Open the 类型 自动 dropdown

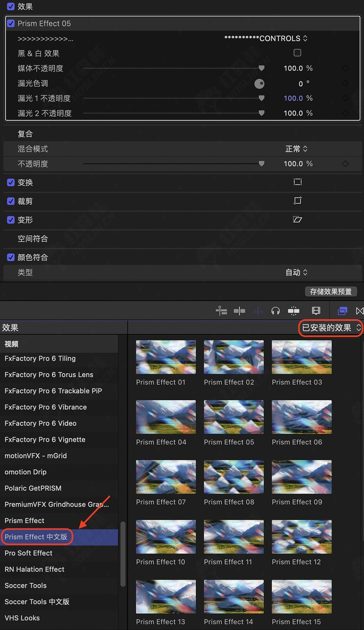[296, 272]
